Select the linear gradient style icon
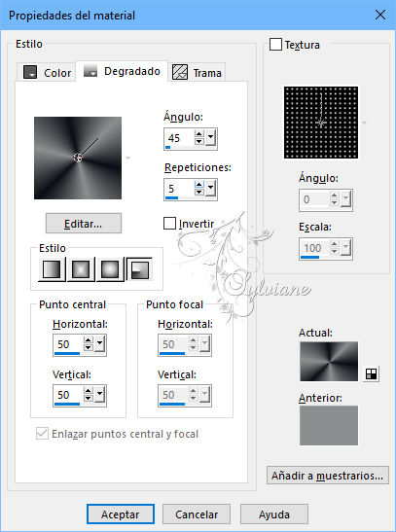Viewport: 396px width, 532px height. [x=52, y=269]
